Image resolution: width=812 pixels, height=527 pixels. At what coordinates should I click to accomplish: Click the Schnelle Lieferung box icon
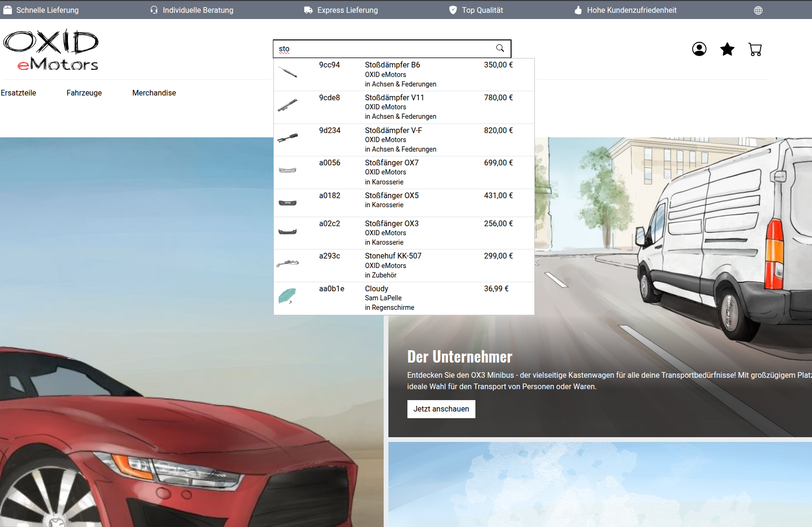click(x=8, y=10)
